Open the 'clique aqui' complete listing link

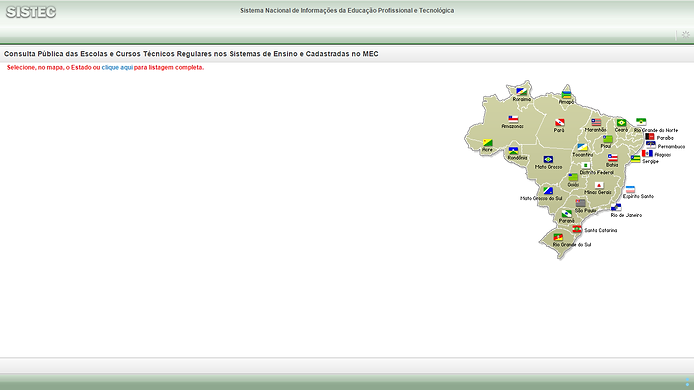click(117, 68)
